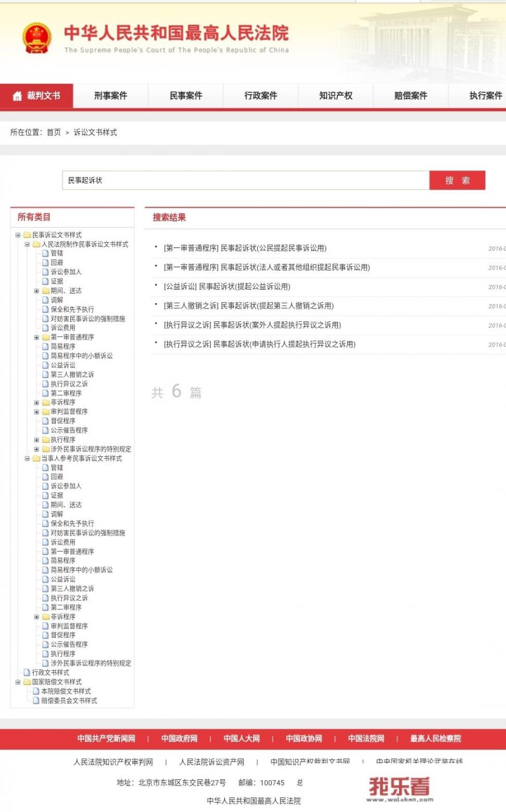This screenshot has width=506, height=812.
Task: Click the document icon next to 赔偿委员会文书样式
Action: [36, 701]
